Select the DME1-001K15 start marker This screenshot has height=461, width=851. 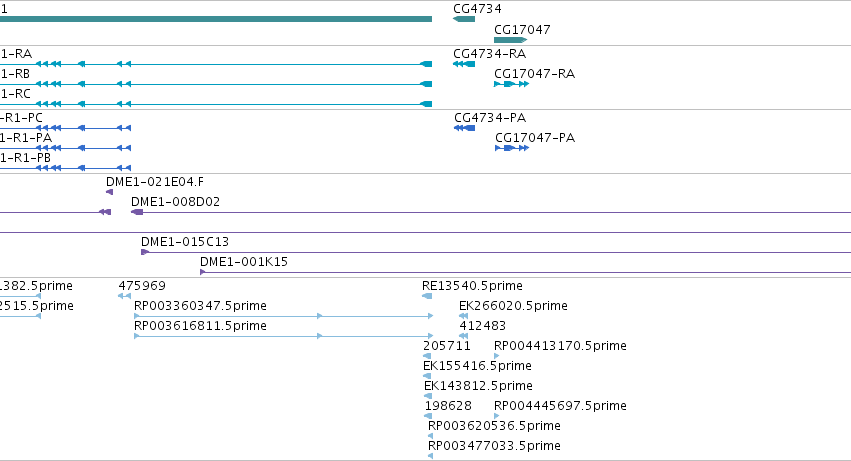click(202, 272)
